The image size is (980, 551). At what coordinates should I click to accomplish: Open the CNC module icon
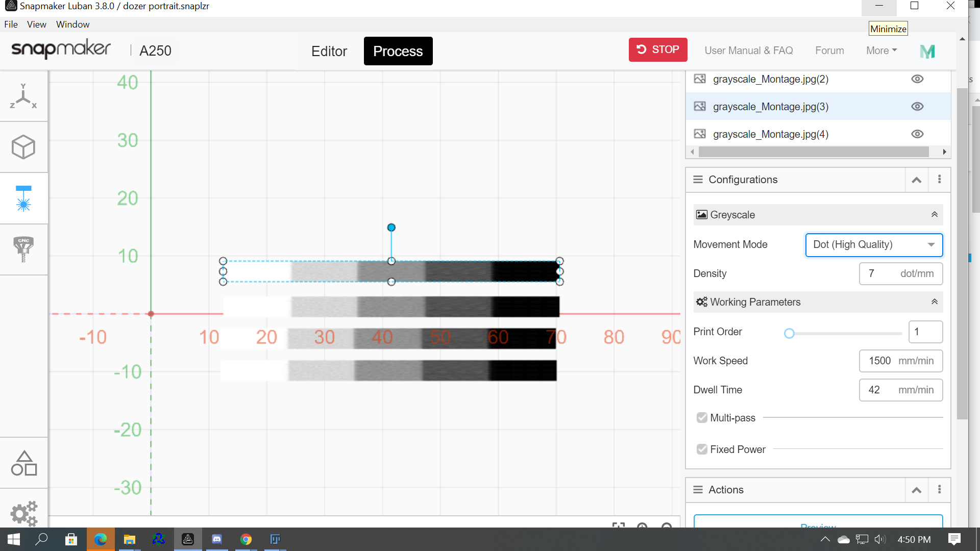(x=23, y=249)
